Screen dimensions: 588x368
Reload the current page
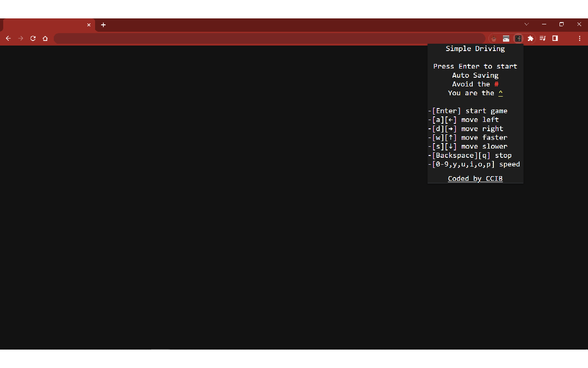(x=33, y=39)
